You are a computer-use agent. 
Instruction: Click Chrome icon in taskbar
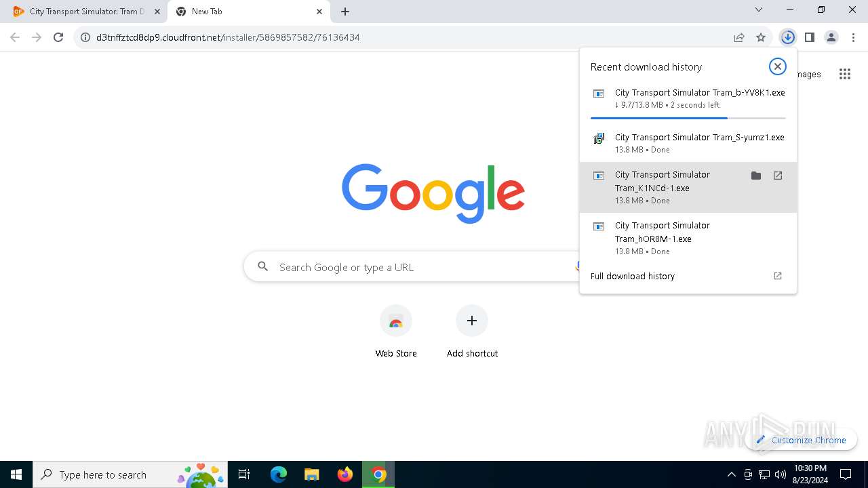click(x=378, y=474)
